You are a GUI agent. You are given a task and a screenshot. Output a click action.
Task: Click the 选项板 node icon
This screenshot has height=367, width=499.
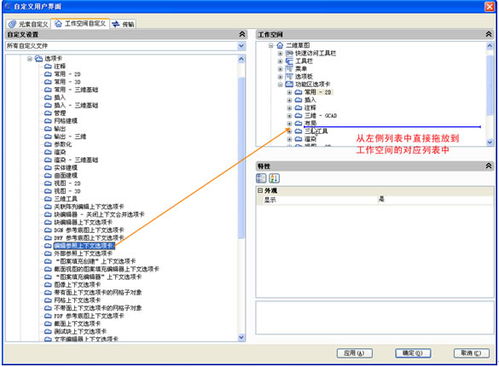[x=289, y=77]
